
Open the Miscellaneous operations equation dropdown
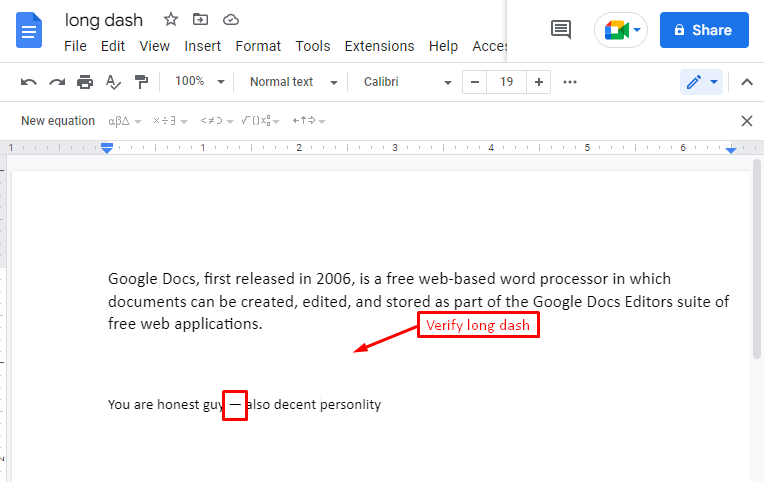170,121
